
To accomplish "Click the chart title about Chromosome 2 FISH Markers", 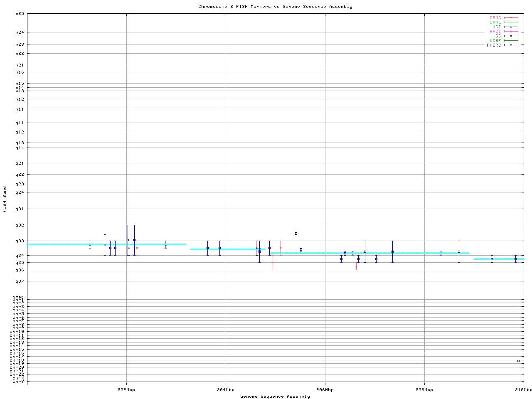I will point(275,7).
